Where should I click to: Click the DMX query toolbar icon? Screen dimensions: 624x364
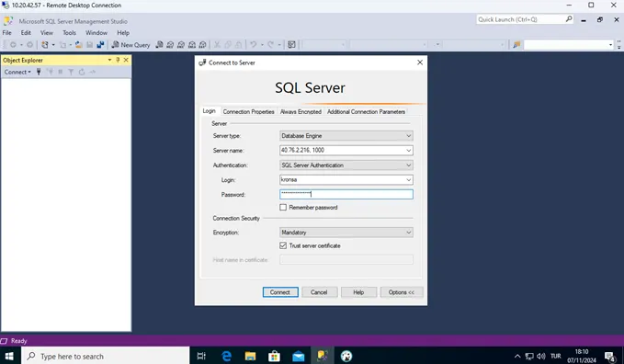coord(181,45)
